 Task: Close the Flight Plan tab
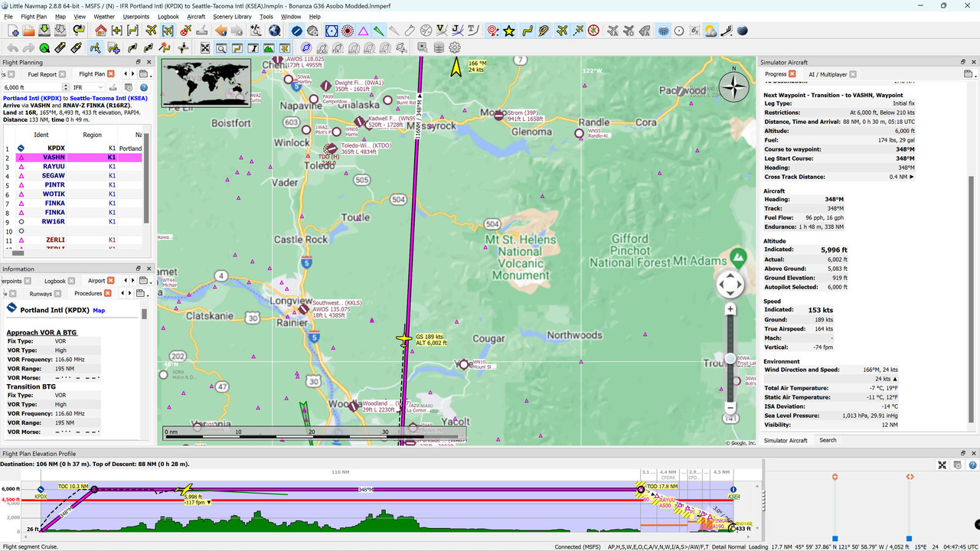click(111, 74)
